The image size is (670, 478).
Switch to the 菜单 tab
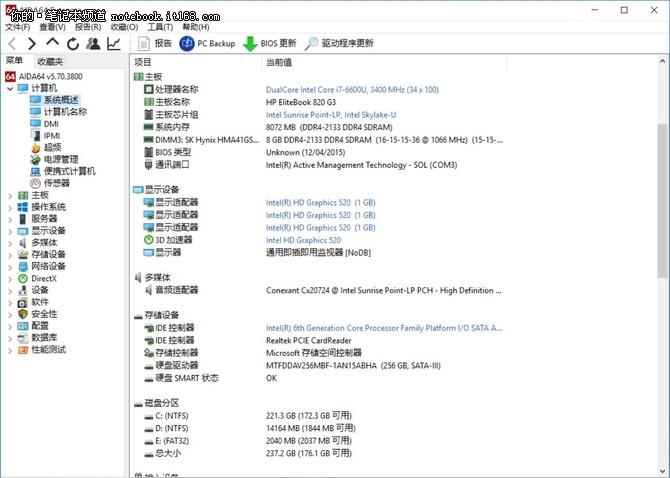click(x=14, y=61)
